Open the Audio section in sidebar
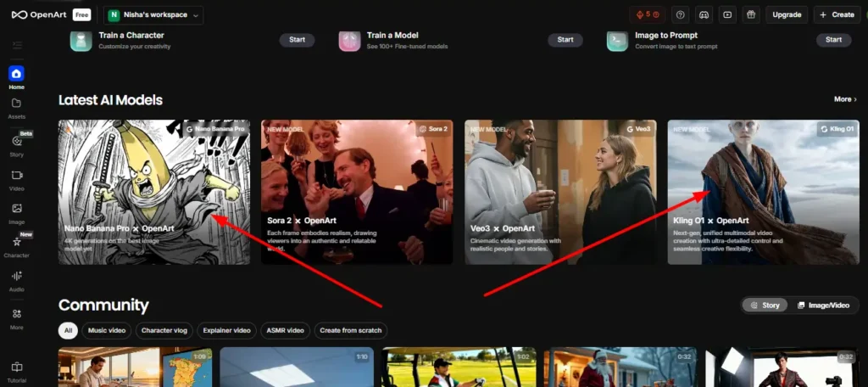This screenshot has height=387, width=868. pos(16,279)
